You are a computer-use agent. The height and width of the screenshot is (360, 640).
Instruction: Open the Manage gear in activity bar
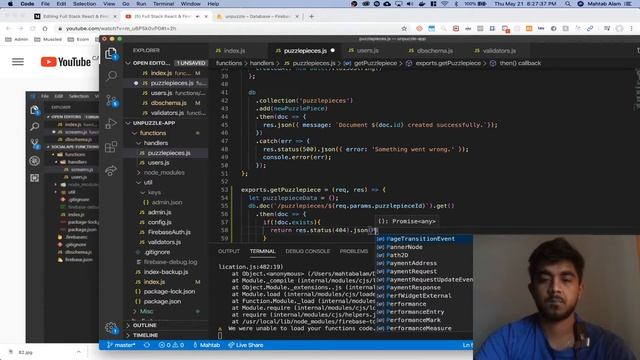tap(111, 327)
